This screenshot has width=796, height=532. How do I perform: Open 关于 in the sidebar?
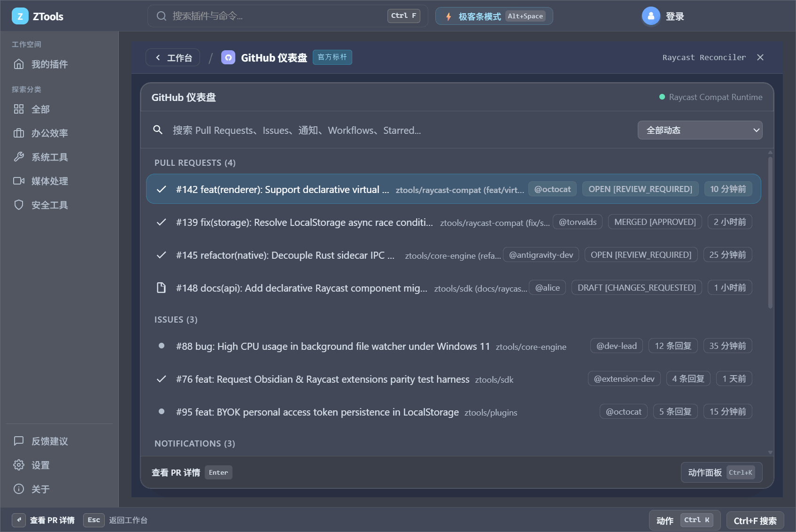(59, 489)
